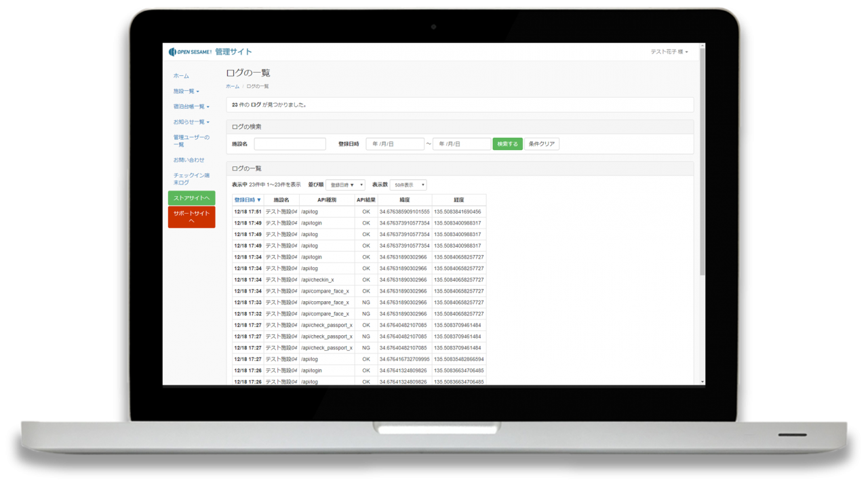Click the 条件クリア button

coord(541,144)
